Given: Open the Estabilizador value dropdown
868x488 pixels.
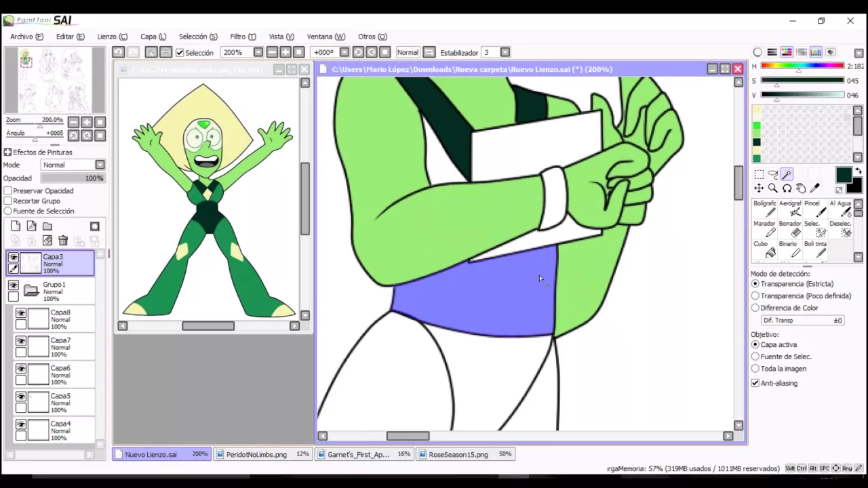Looking at the screenshot, I should click(x=505, y=52).
